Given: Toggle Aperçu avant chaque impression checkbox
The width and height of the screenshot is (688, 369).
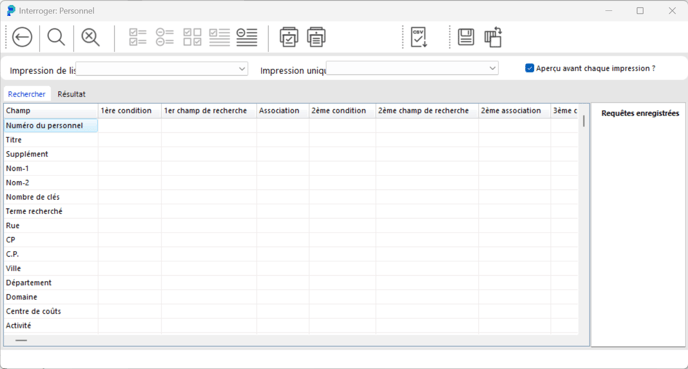Looking at the screenshot, I should click(x=530, y=68).
